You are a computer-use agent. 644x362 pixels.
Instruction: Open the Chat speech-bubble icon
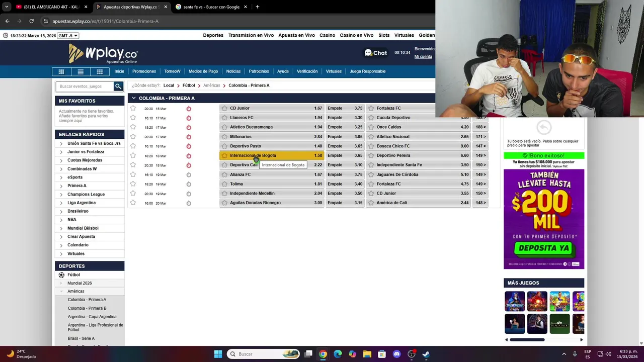[x=368, y=53]
